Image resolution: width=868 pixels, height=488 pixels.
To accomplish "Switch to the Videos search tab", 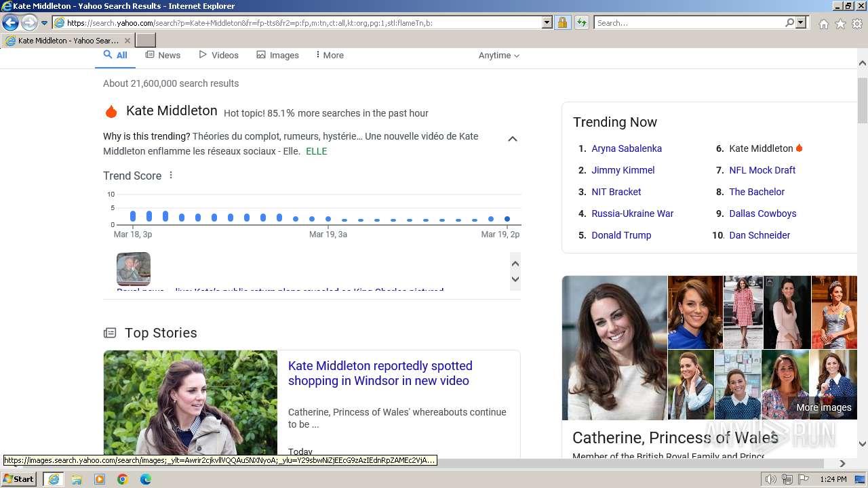I will (x=218, y=56).
